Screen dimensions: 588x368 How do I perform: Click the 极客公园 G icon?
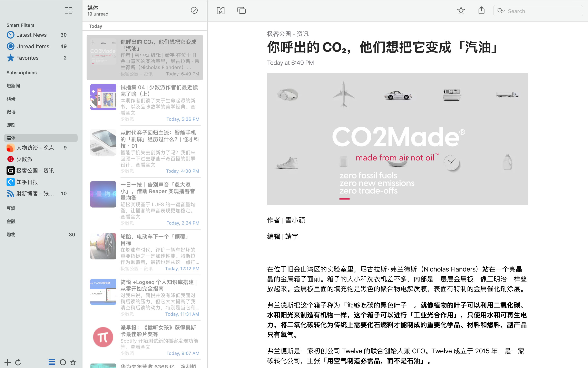point(10,171)
